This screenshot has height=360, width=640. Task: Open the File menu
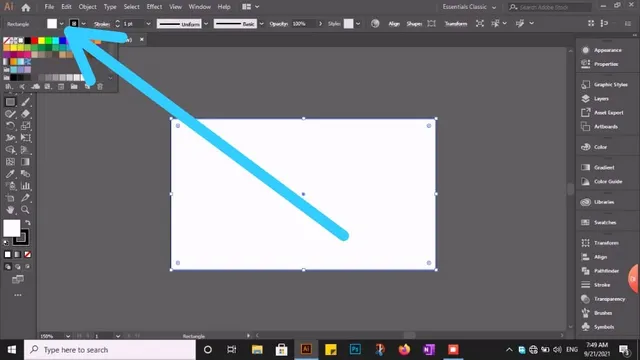click(x=49, y=7)
